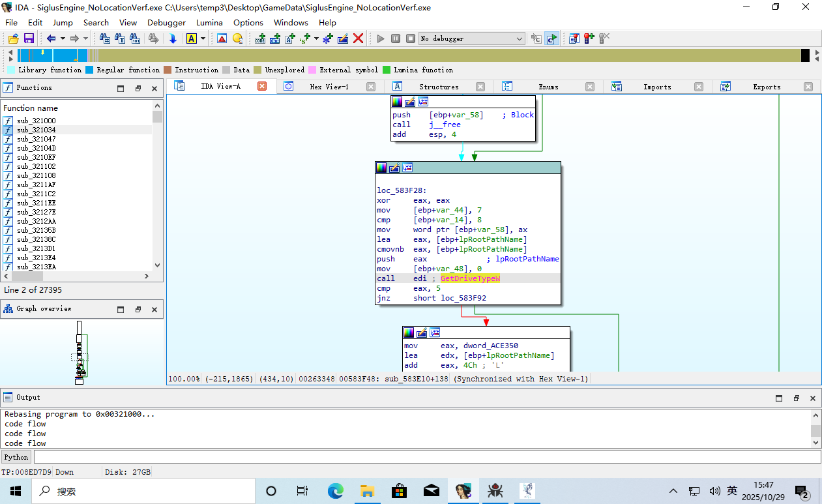Click the red X delete icon in toolbar
The image size is (822, 504).
(x=358, y=39)
